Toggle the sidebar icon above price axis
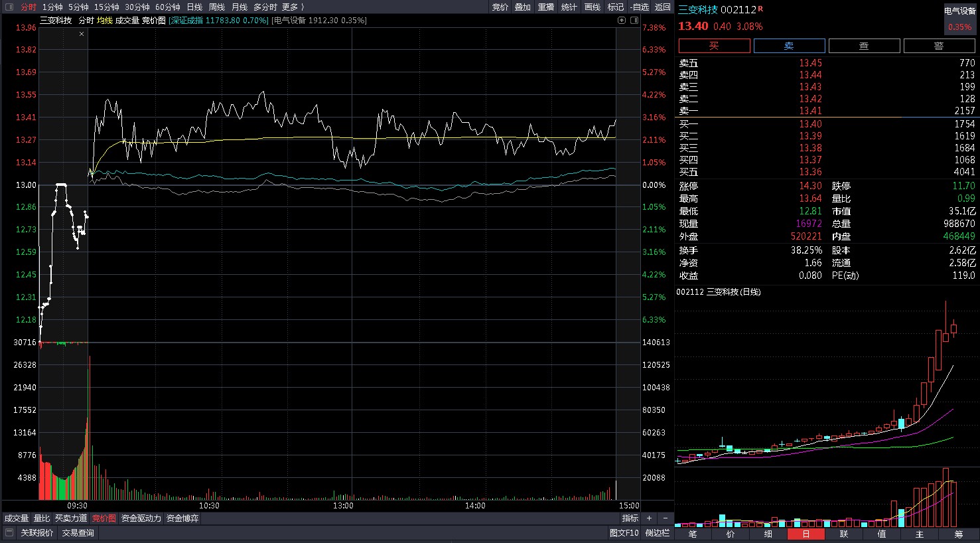980x543 pixels. (633, 21)
